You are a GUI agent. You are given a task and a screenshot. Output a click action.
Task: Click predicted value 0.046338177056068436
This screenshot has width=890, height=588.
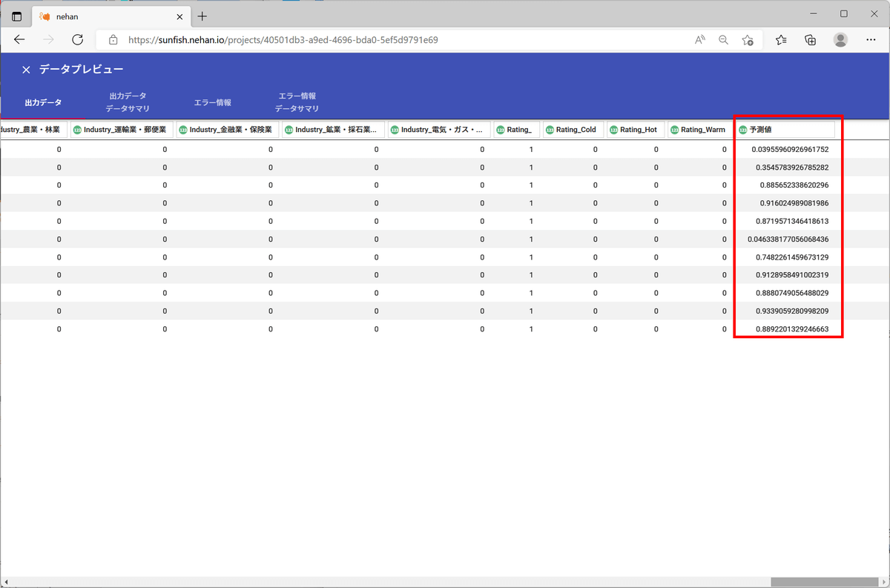click(x=788, y=239)
